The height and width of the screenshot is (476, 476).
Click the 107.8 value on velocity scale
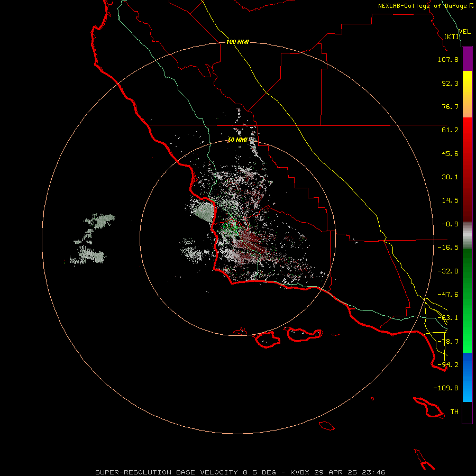[x=448, y=59]
